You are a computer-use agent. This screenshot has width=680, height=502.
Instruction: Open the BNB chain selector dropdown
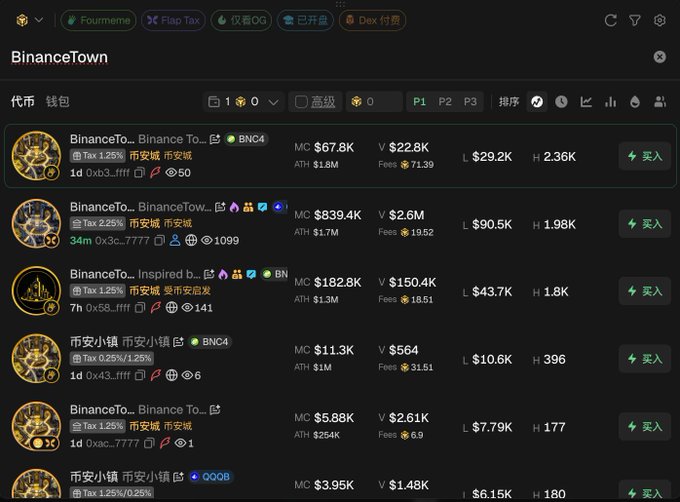pyautogui.click(x=29, y=20)
